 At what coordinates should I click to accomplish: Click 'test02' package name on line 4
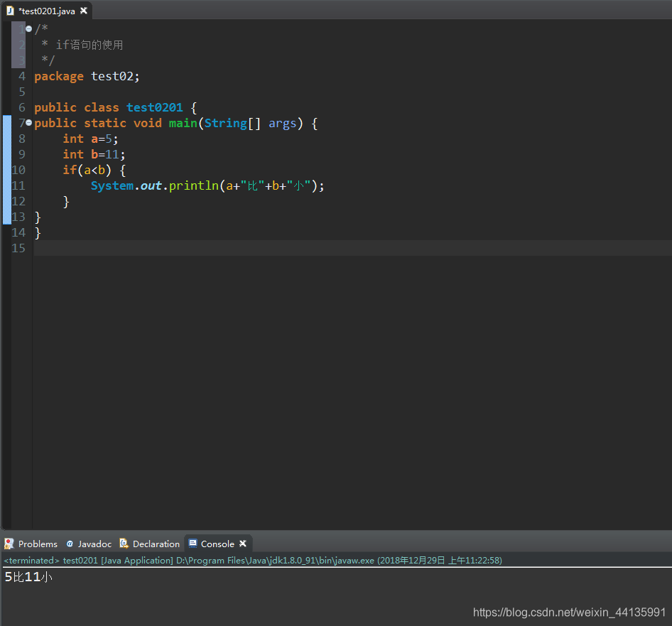pos(112,76)
